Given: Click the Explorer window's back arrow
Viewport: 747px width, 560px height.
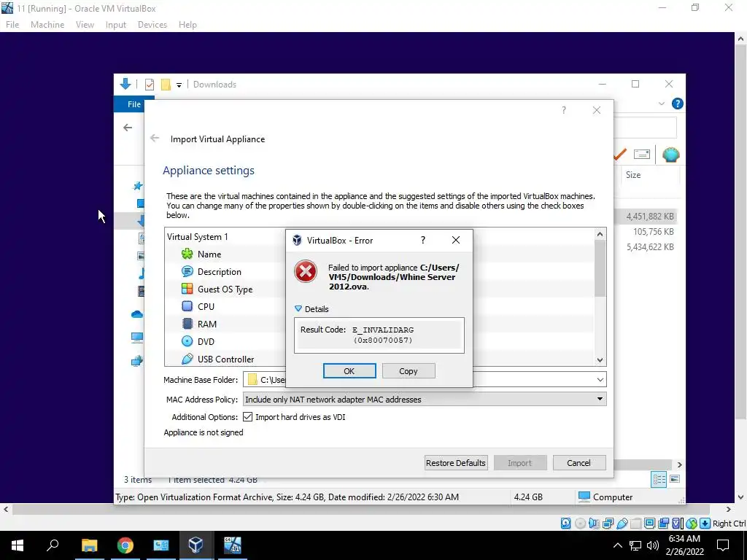Looking at the screenshot, I should point(128,127).
